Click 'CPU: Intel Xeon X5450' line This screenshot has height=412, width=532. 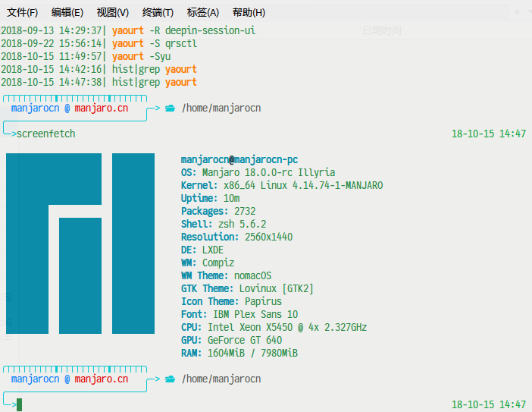point(274,328)
